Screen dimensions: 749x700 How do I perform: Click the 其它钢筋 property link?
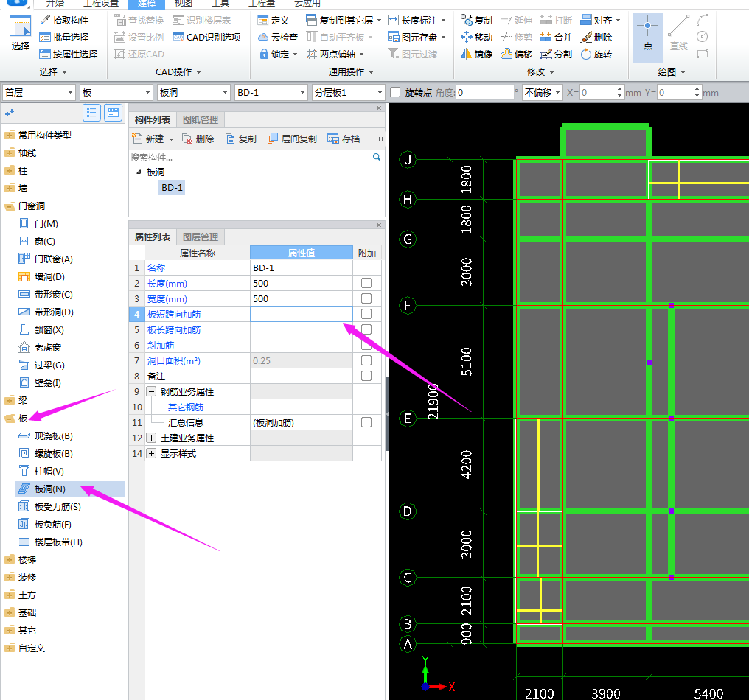point(185,407)
